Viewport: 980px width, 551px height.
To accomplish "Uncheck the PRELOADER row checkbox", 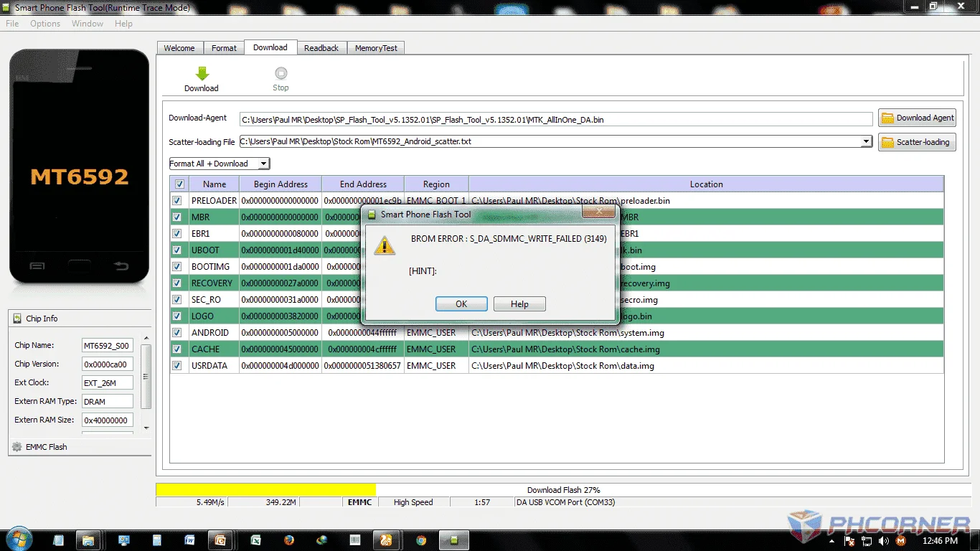I will (177, 201).
